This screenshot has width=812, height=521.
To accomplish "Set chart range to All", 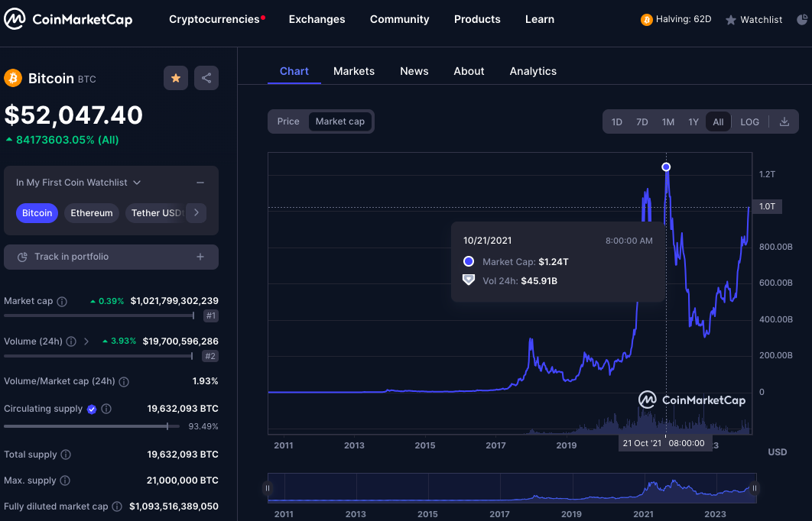I will coord(718,122).
